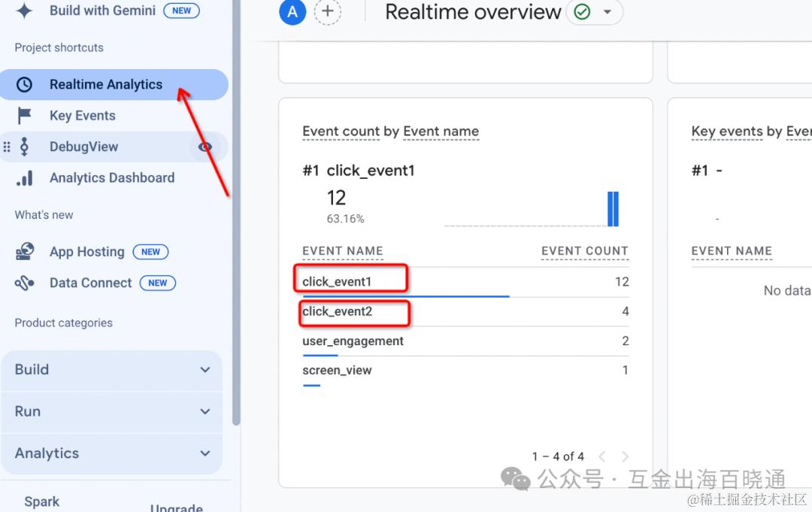Go to previous page of event table
This screenshot has height=512, width=812.
click(x=601, y=456)
